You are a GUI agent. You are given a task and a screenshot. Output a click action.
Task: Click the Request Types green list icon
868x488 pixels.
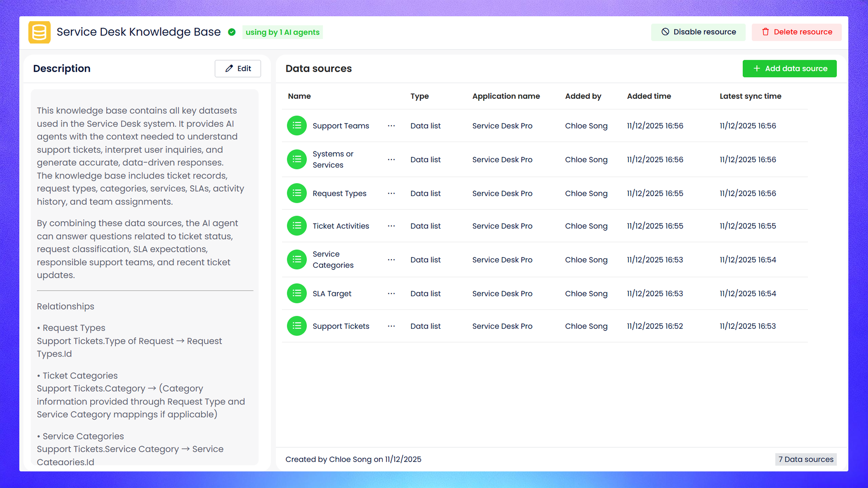point(297,193)
